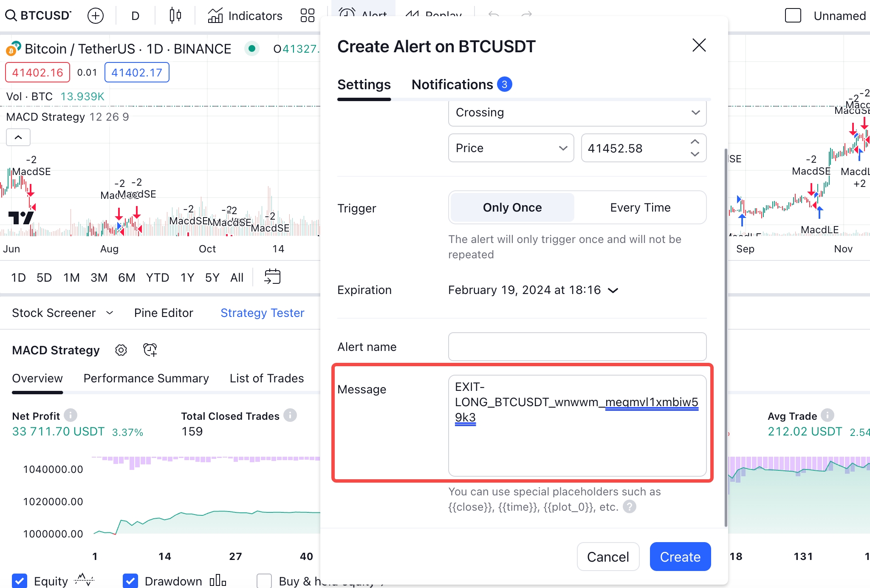Viewport: 870px width, 588px height.
Task: Open the Price dropdown
Action: (511, 148)
